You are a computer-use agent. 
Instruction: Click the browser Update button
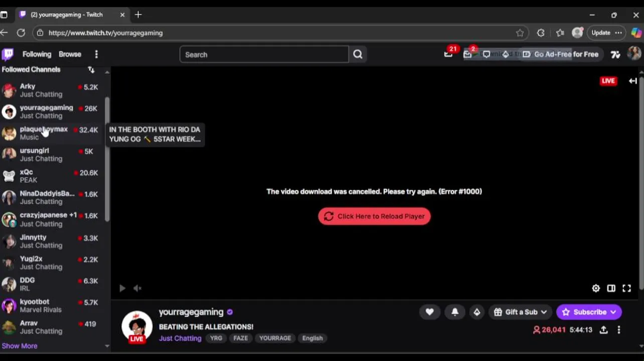point(606,33)
